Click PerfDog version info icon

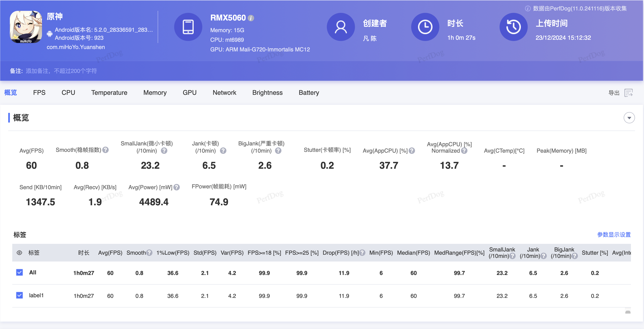(x=527, y=8)
